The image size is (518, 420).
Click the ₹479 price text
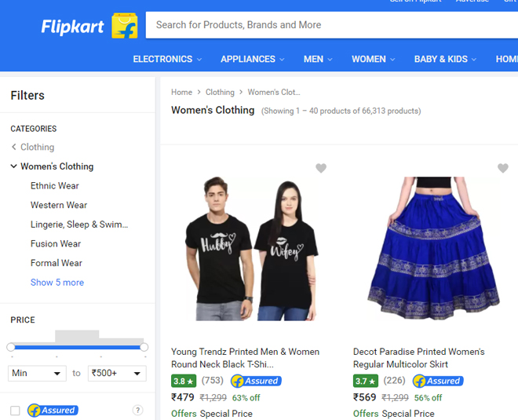click(x=182, y=397)
